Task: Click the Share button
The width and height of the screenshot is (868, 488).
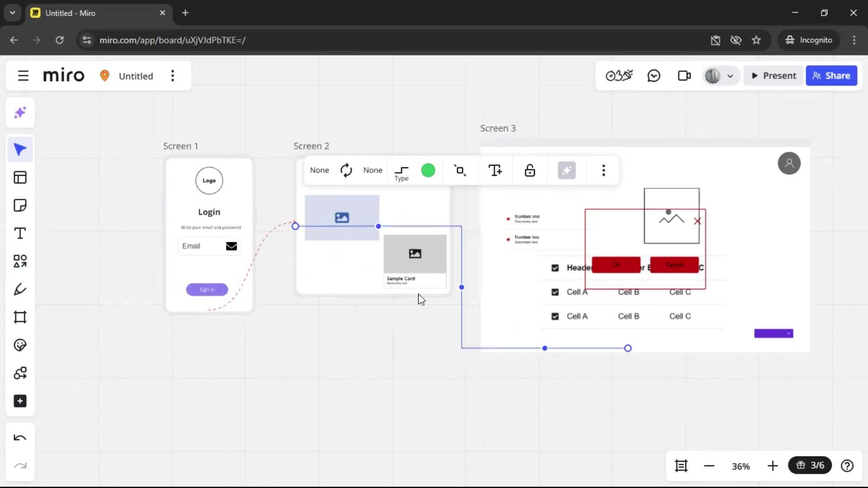Action: coord(831,76)
